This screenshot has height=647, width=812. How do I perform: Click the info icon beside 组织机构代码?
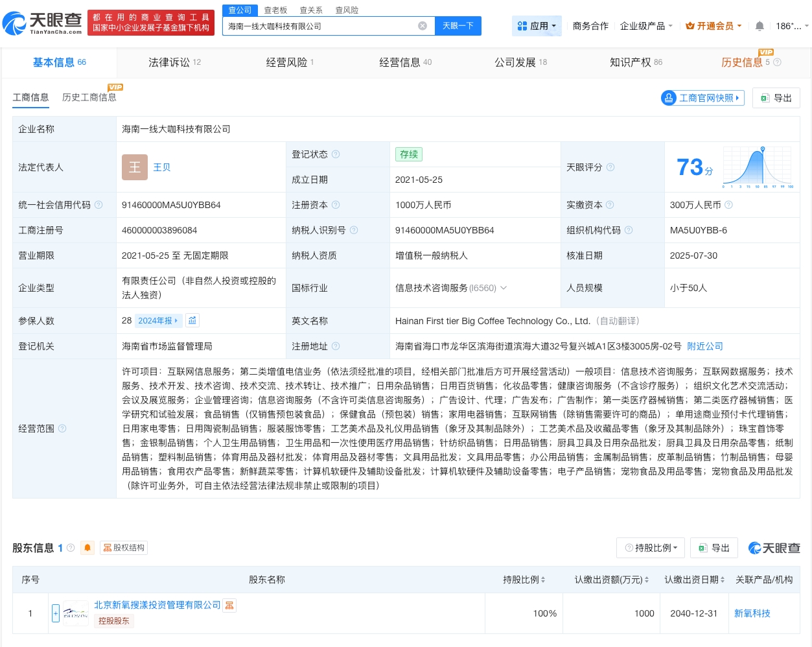(x=629, y=230)
